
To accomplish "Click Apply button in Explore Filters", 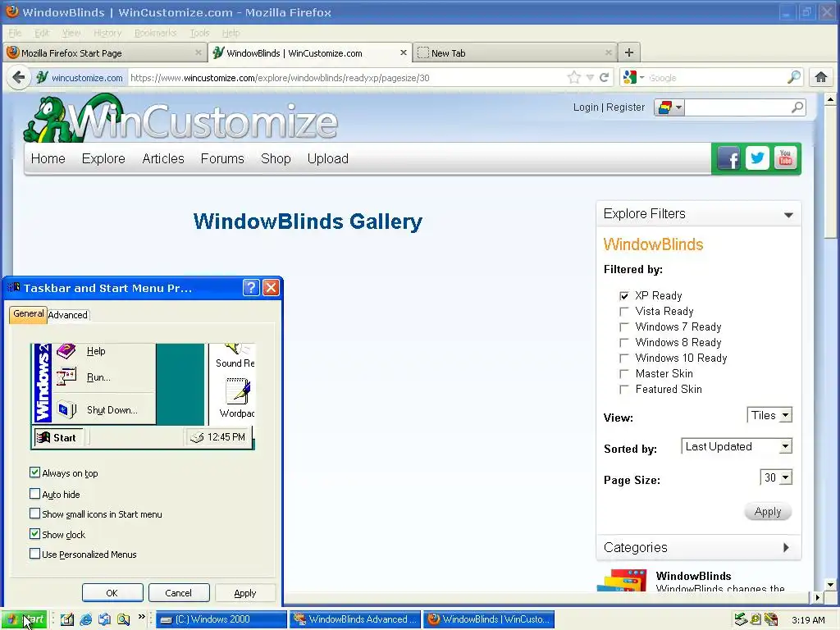I will point(768,512).
